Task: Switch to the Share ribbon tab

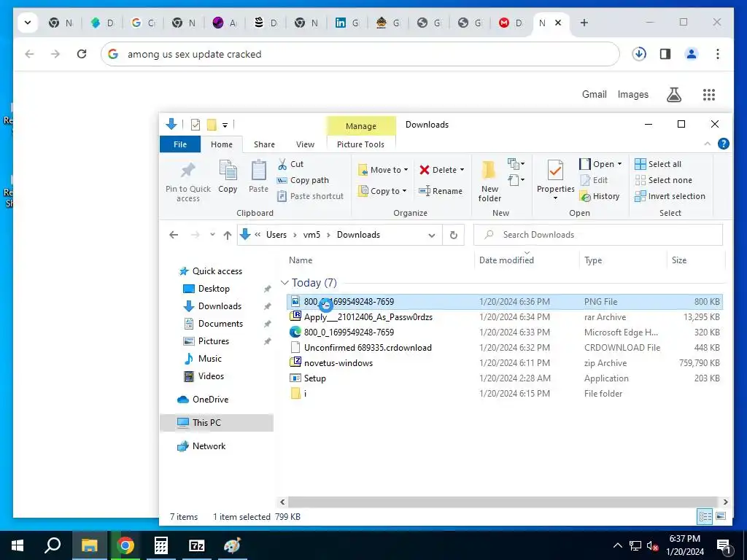Action: click(x=264, y=144)
